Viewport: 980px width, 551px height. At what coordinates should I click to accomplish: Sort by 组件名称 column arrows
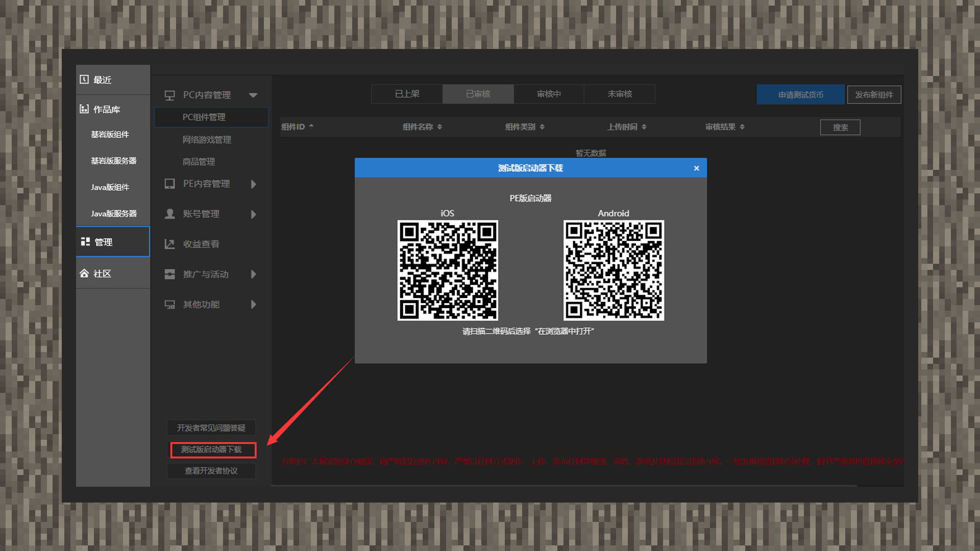click(439, 127)
